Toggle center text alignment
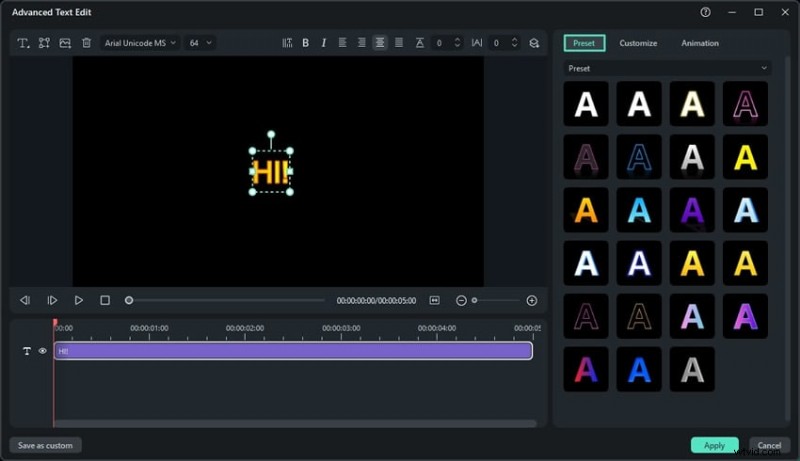The image size is (800, 461). (x=380, y=43)
